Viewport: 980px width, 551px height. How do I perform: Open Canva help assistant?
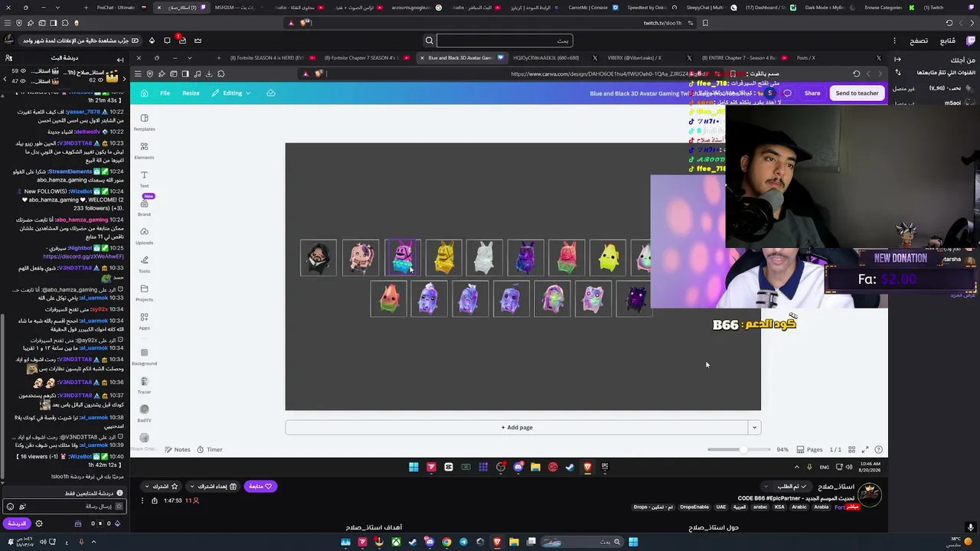click(x=878, y=450)
